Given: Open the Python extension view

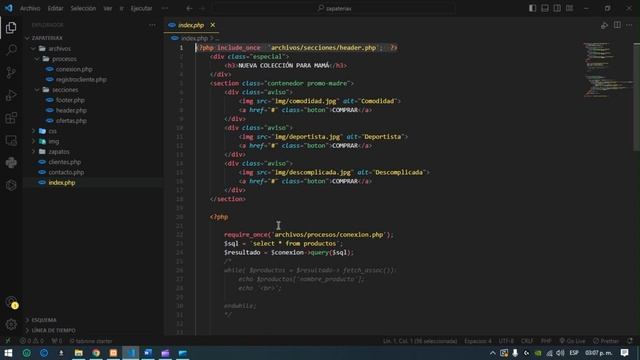Looking at the screenshot, I should tap(11, 162).
